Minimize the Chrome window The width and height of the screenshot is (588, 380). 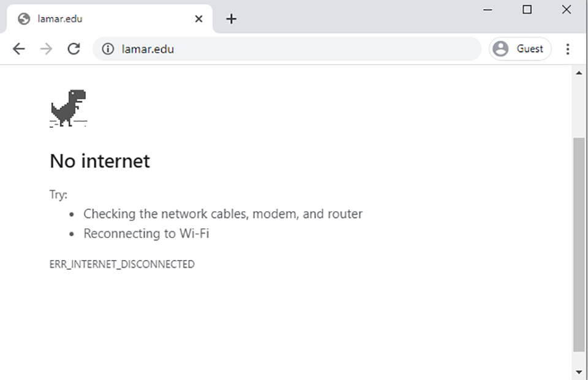coord(488,10)
